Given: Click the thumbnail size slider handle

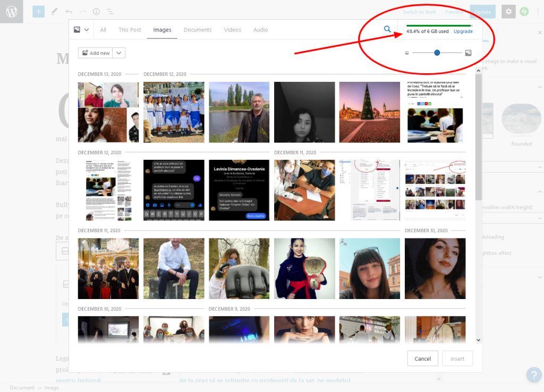Looking at the screenshot, I should click(x=437, y=53).
